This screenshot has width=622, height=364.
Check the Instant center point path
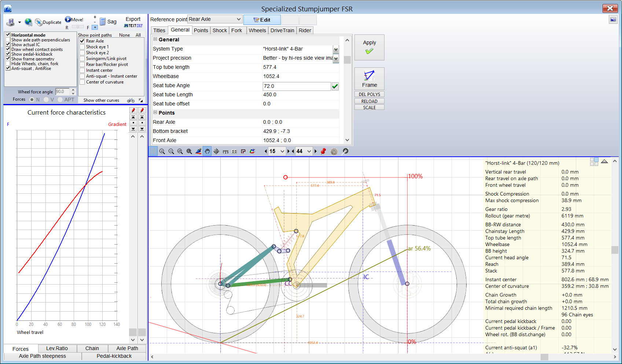[x=82, y=70]
